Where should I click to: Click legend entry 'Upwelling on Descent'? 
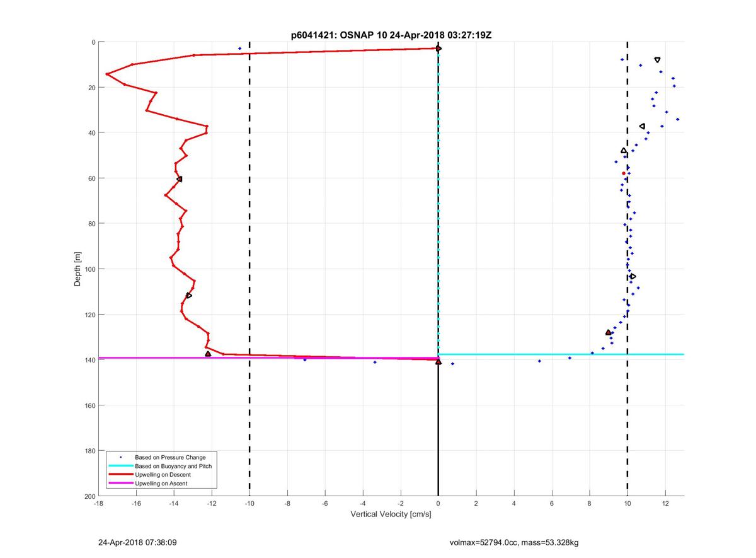pyautogui.click(x=163, y=474)
